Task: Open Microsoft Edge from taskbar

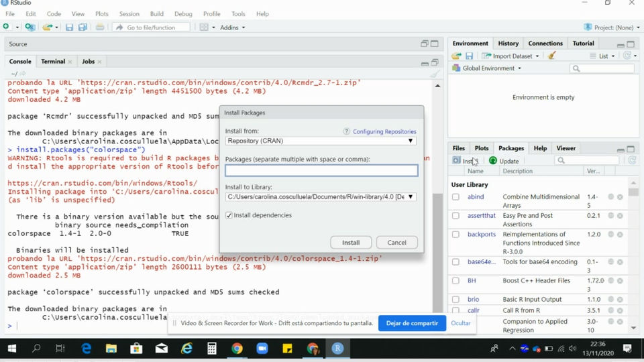Action: pos(87,349)
